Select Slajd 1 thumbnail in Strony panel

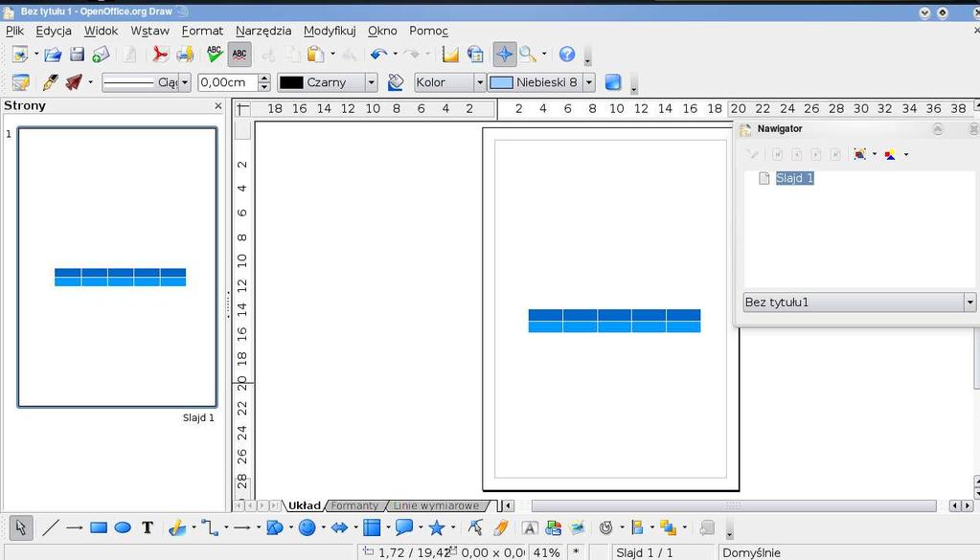coord(118,267)
